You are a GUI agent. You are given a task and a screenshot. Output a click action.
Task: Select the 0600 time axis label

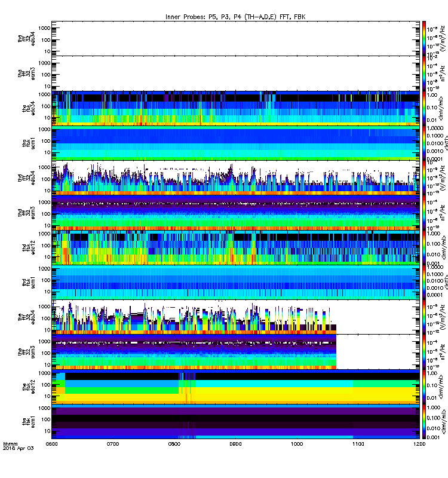51,444
